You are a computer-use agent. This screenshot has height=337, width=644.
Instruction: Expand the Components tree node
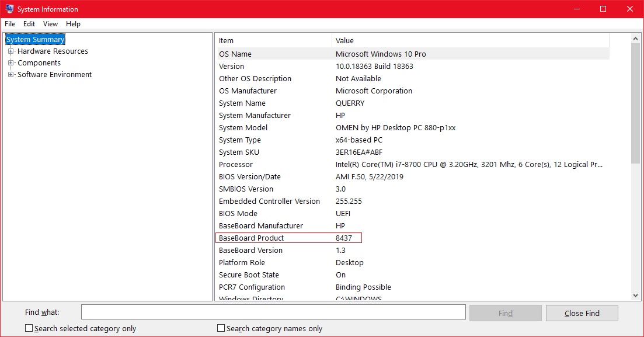coord(11,63)
